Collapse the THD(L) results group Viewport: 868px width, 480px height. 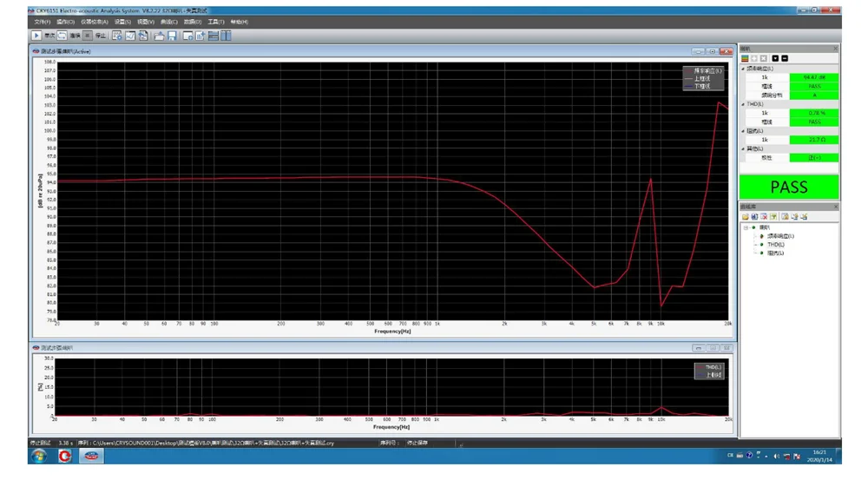click(x=743, y=104)
